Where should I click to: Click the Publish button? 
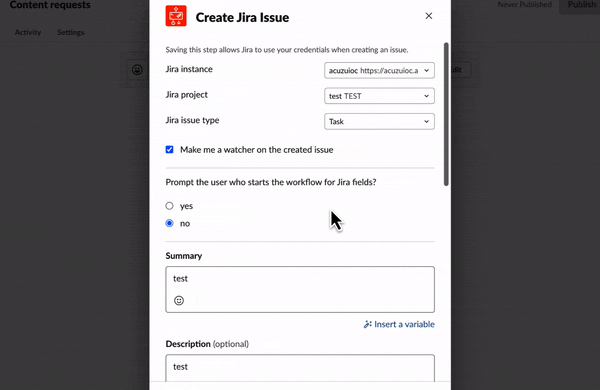click(581, 5)
